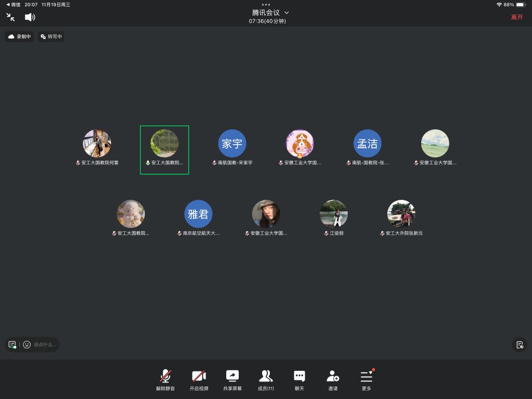Open the 转写中 transcription status button
This screenshot has height=399, width=532.
[x=51, y=37]
